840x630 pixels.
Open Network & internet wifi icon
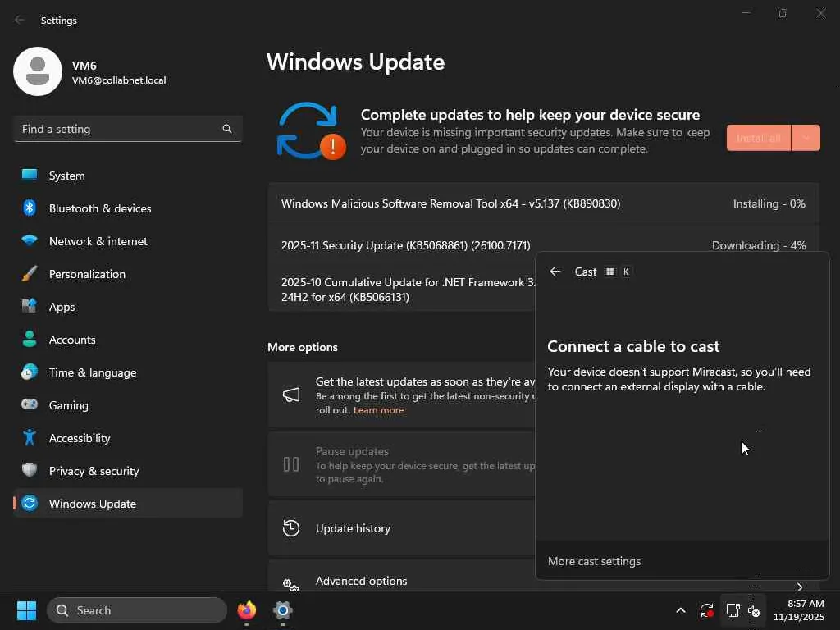[30, 240]
